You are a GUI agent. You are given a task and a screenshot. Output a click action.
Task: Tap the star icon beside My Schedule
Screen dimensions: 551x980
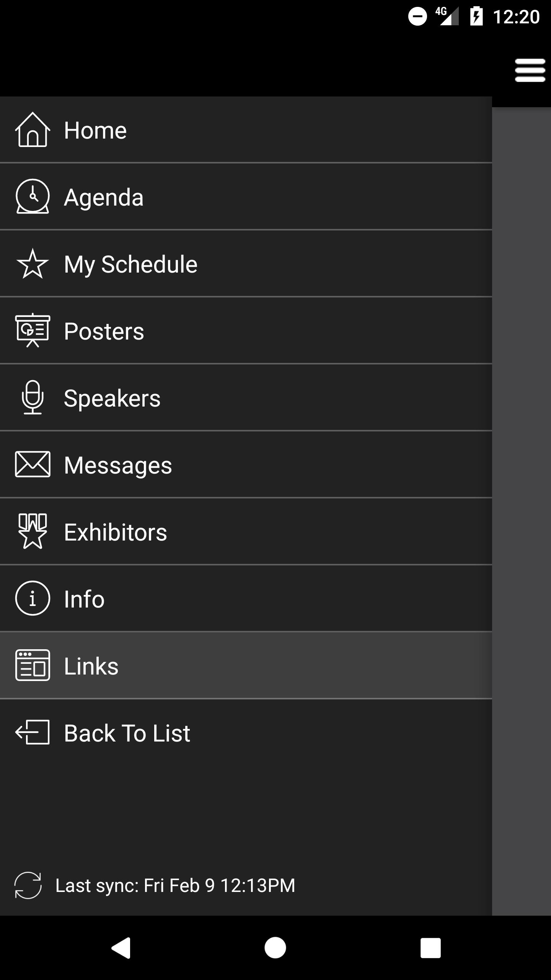[33, 264]
